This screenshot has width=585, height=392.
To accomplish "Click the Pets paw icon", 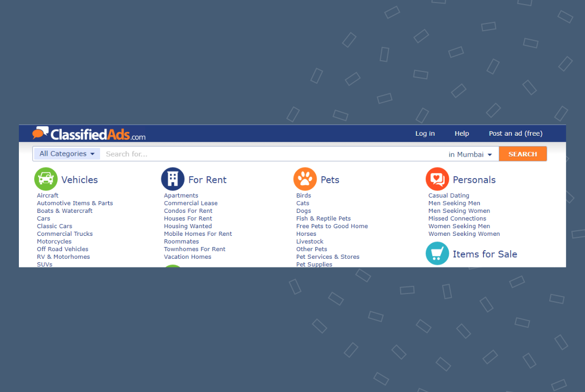I will 305,179.
